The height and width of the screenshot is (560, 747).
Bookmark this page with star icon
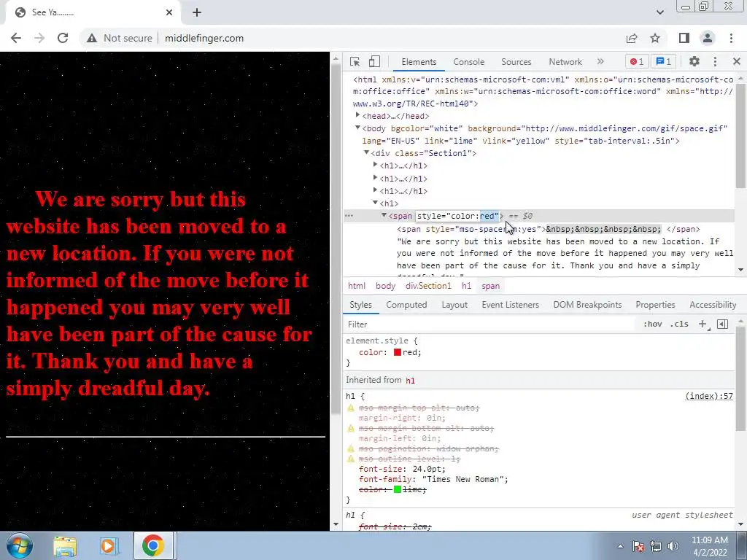click(x=655, y=38)
